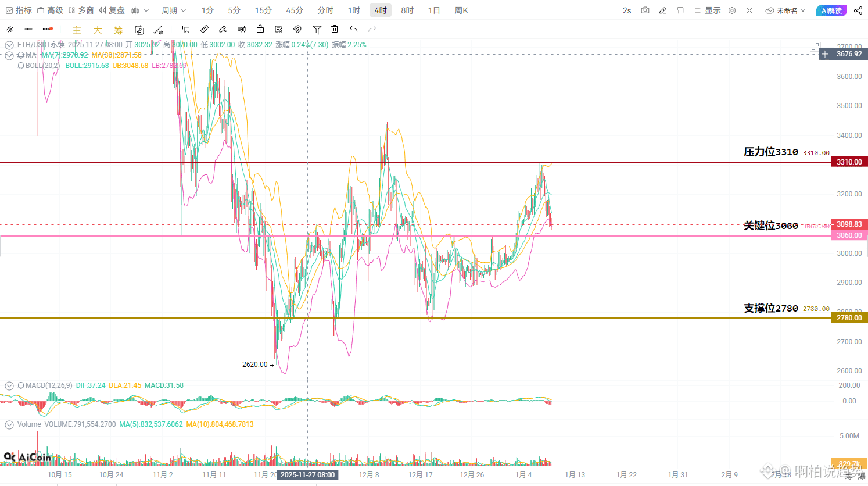Click the plus button beside 3676.92 price
868x486 pixels.
coord(825,54)
